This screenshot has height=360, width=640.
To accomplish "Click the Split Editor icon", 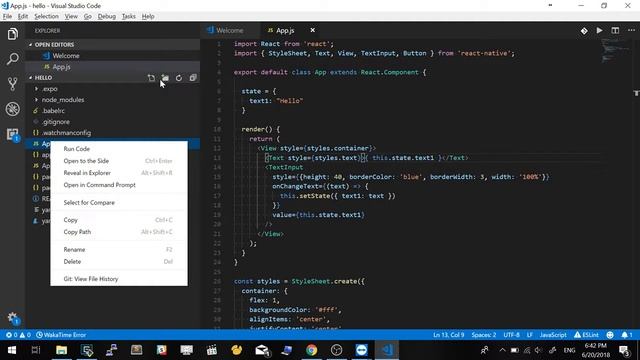I will point(615,31).
